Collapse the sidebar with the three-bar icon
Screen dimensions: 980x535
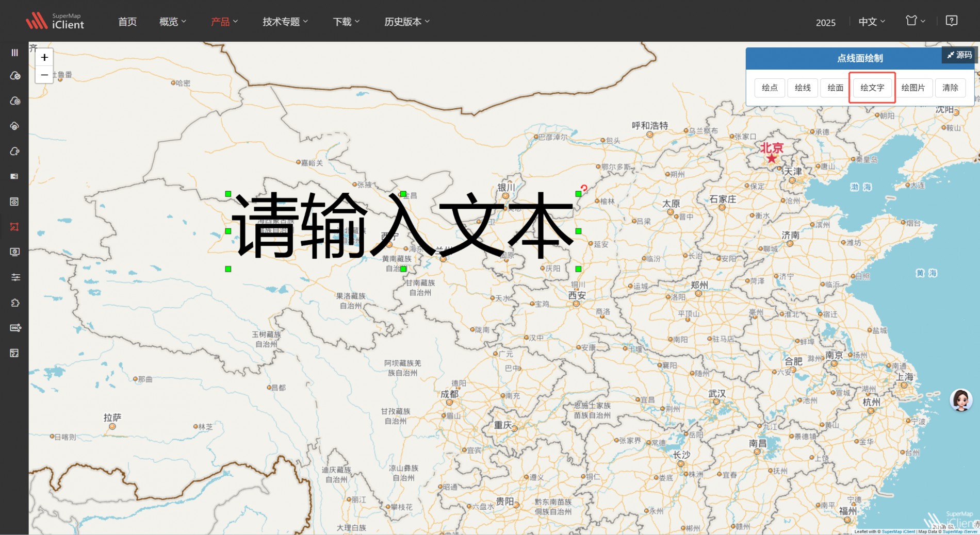14,53
